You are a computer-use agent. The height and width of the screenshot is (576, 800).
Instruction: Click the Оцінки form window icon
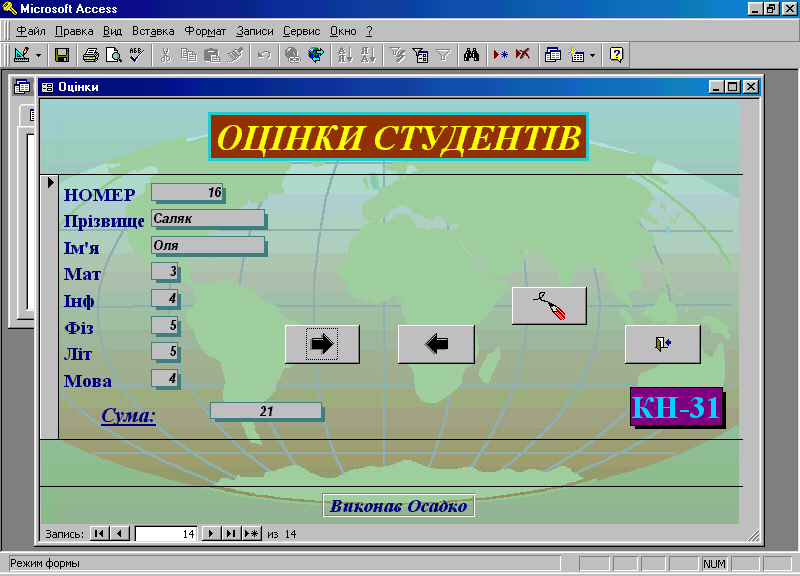pyautogui.click(x=47, y=87)
